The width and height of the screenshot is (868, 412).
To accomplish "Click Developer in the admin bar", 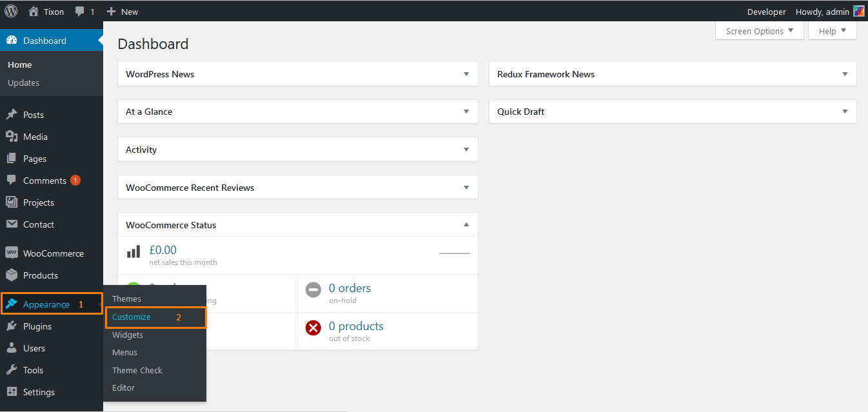I will click(766, 12).
